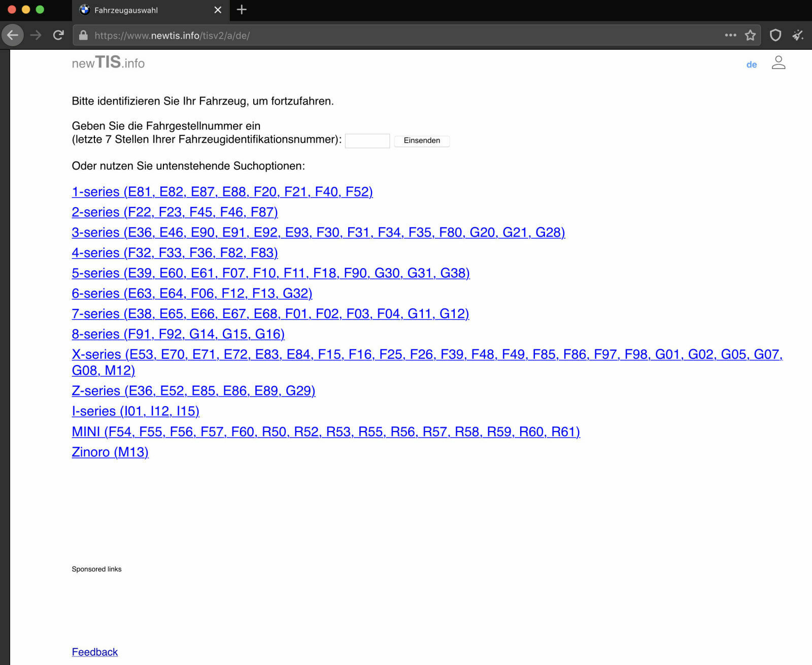Open the user account icon

[x=779, y=62]
